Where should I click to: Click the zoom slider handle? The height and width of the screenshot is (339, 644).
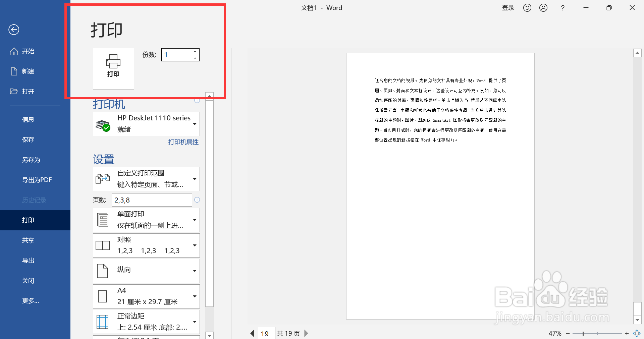(x=583, y=333)
